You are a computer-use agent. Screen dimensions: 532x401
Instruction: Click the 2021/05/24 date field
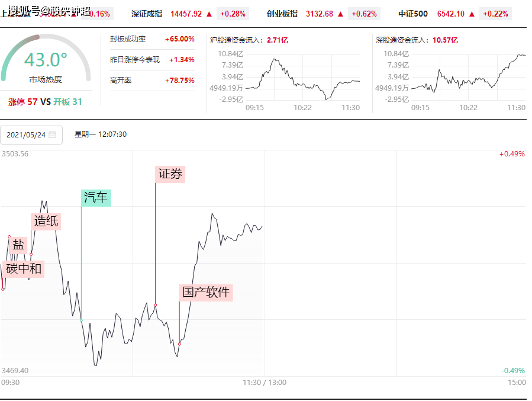click(26, 134)
